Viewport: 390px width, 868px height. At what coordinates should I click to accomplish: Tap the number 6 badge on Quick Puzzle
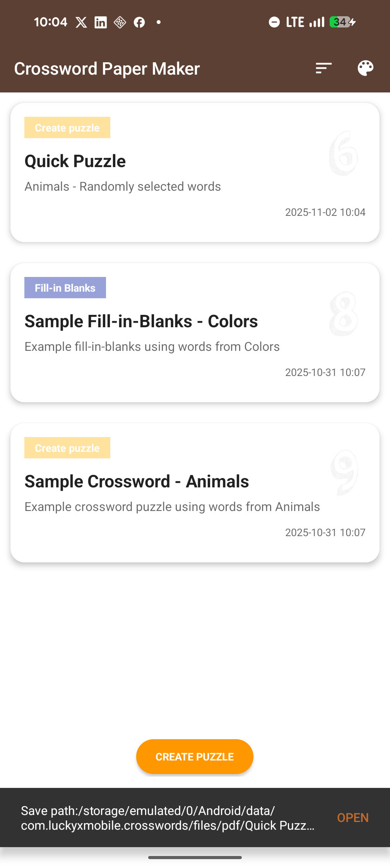[x=343, y=154]
